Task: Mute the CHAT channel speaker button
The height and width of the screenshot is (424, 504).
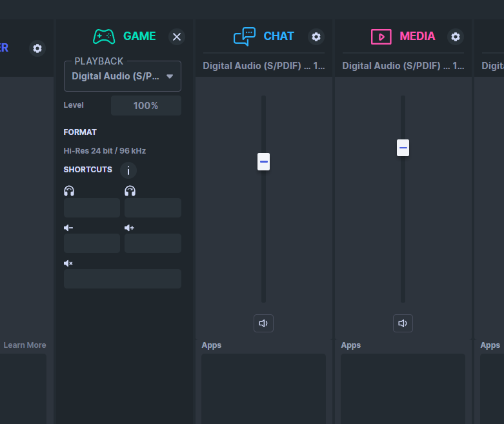Action: point(263,323)
